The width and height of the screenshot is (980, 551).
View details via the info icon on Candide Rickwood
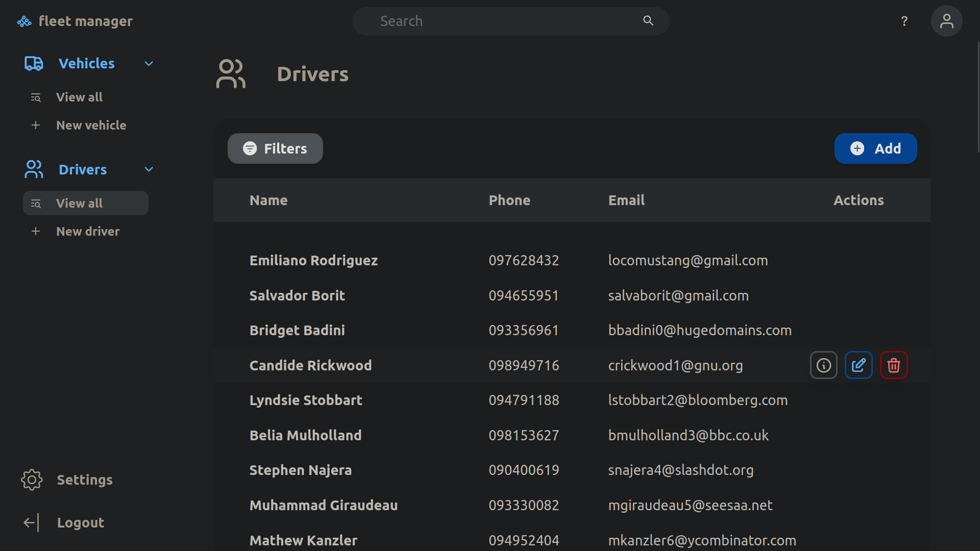823,365
